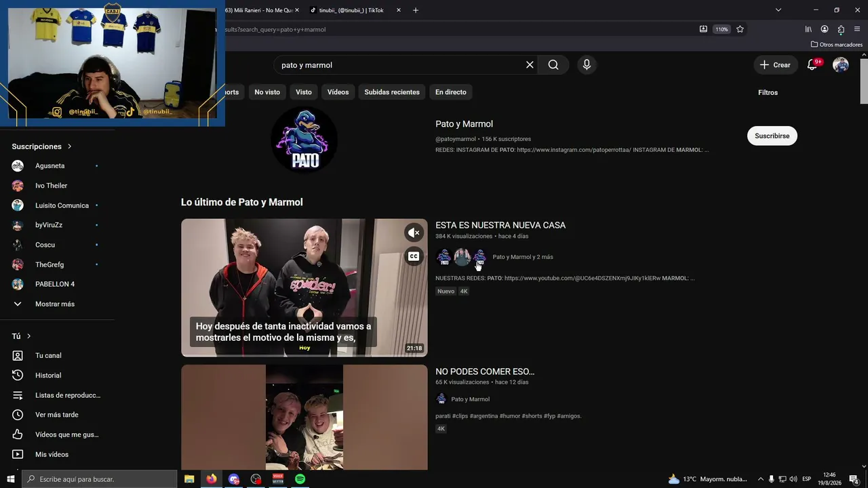Viewport: 868px width, 488px height.
Task: Open the ESTA ES NUESTRA NUEVA CASA video title
Action: click(x=500, y=225)
